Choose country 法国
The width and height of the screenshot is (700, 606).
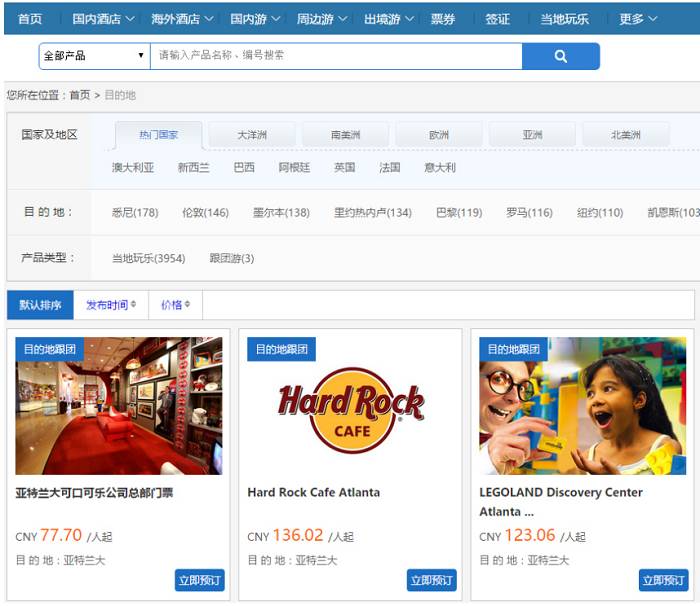coord(390,167)
